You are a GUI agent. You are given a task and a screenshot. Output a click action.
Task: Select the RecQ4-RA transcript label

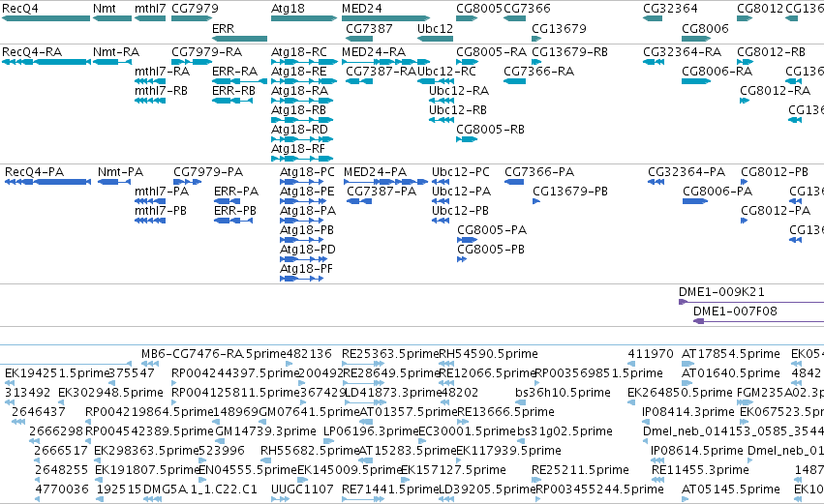point(32,52)
